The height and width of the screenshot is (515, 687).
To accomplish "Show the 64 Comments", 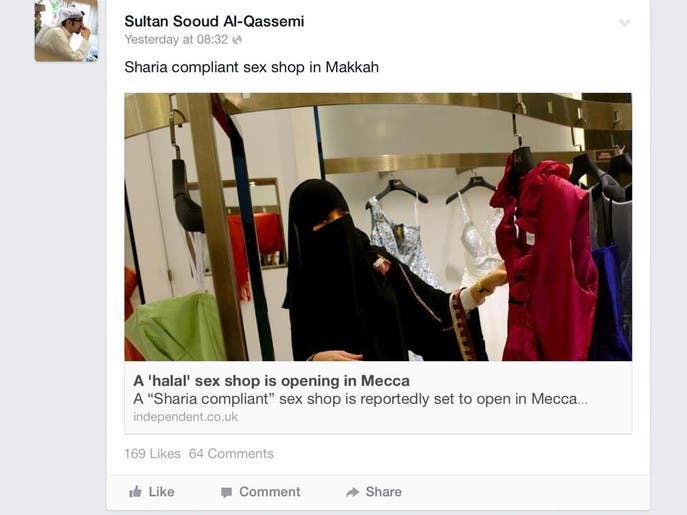I will [x=231, y=453].
